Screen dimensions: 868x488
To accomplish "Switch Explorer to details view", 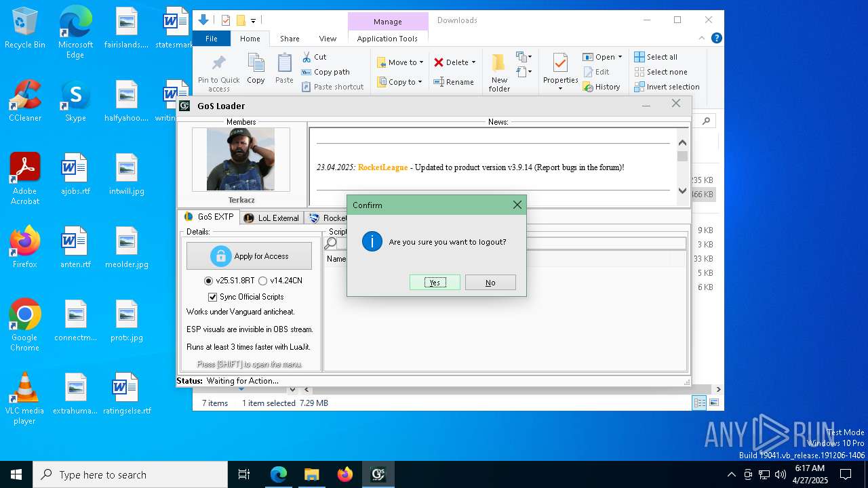I will pyautogui.click(x=699, y=403).
